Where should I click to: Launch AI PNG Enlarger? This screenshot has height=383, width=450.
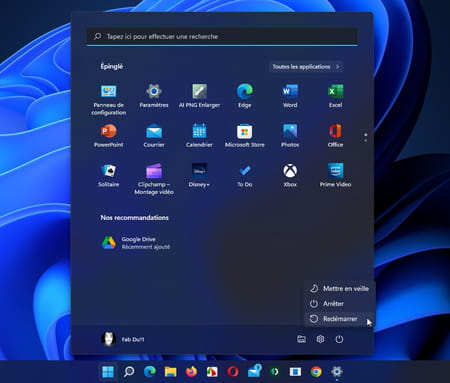point(199,96)
